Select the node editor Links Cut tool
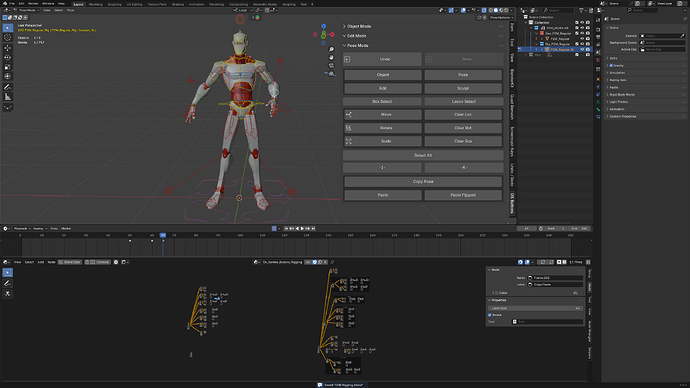Viewport: 690px width, 388px height. click(x=7, y=293)
